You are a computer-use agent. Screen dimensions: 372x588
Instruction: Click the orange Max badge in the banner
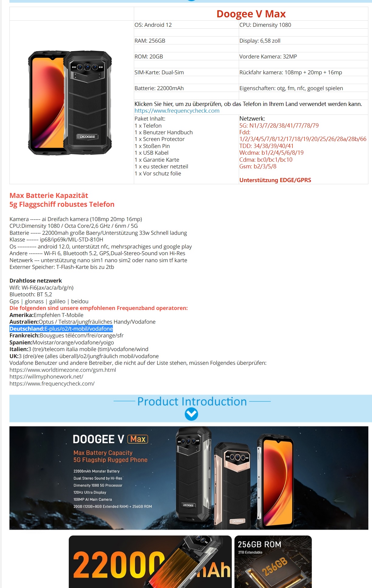[x=138, y=439]
